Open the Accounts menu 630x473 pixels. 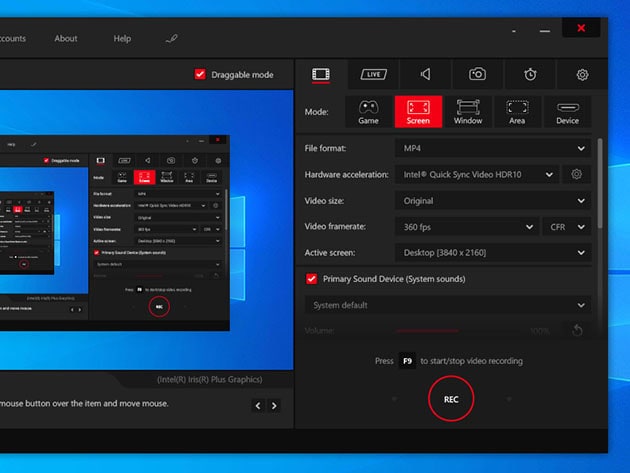12,39
